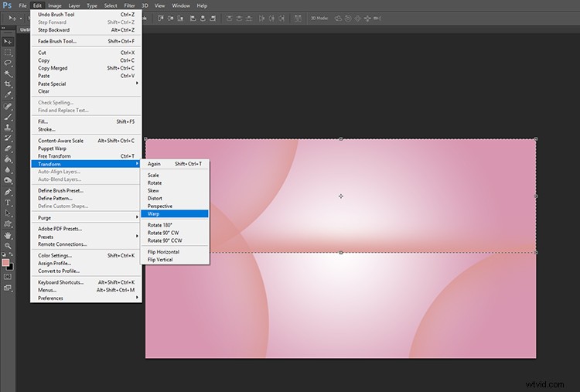Viewport: 580px width, 392px height.
Task: Expand the Preferences submenu
Action: click(86, 298)
